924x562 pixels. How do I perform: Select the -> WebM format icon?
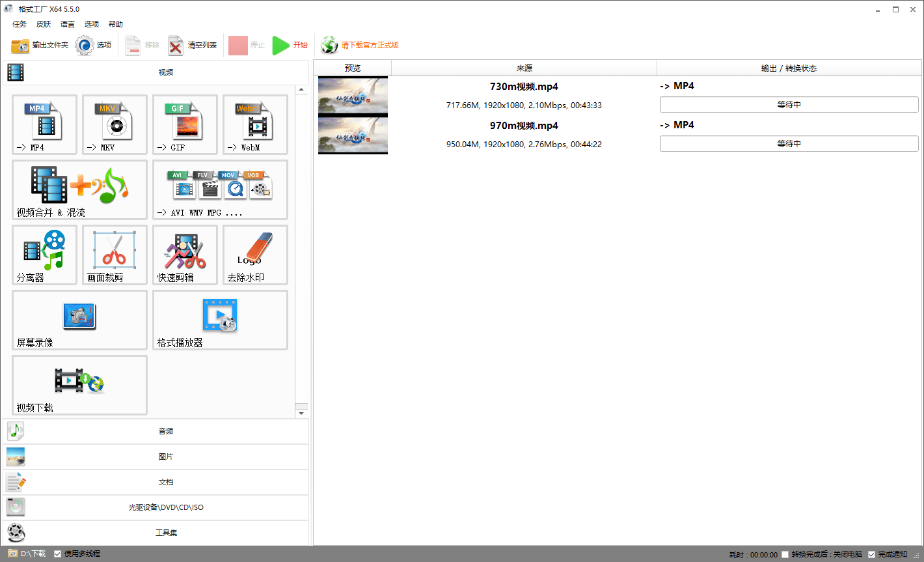(x=255, y=124)
